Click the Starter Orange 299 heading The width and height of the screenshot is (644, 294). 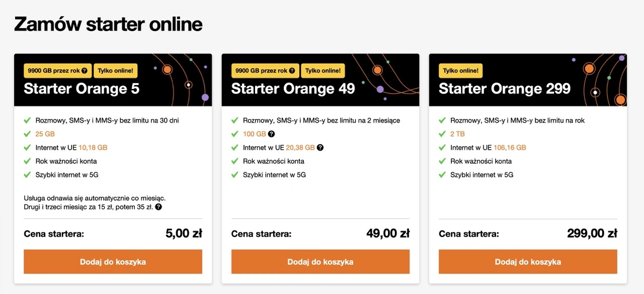(x=505, y=89)
